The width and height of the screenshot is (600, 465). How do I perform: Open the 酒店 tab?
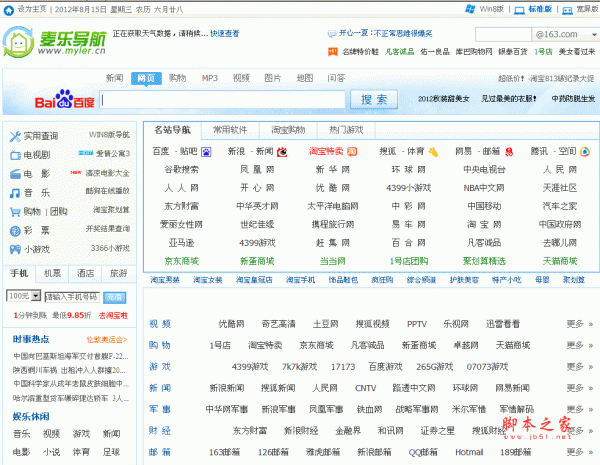click(85, 273)
